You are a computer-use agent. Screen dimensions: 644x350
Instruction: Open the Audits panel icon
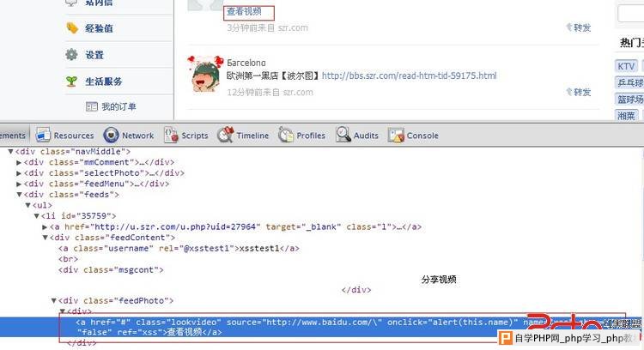tap(343, 135)
